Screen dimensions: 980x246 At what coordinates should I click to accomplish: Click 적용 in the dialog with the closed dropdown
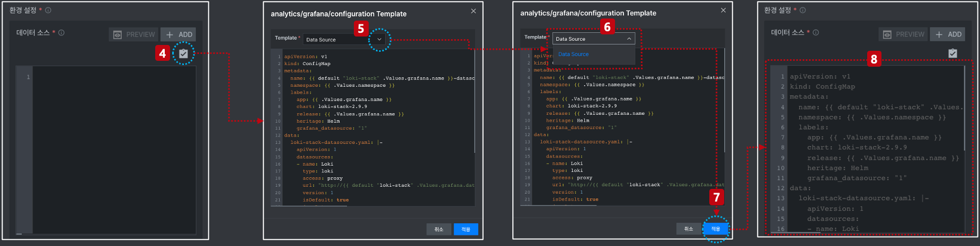tap(466, 229)
